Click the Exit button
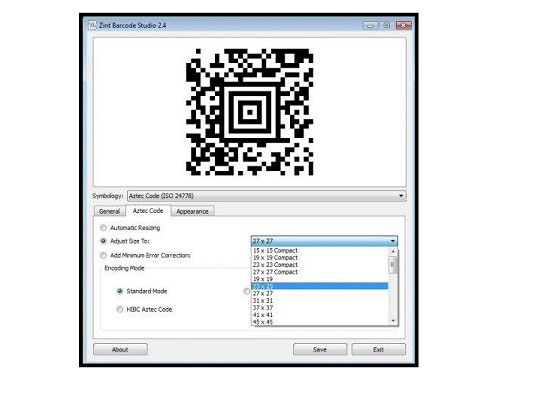The width and height of the screenshot is (550, 404). [378, 349]
